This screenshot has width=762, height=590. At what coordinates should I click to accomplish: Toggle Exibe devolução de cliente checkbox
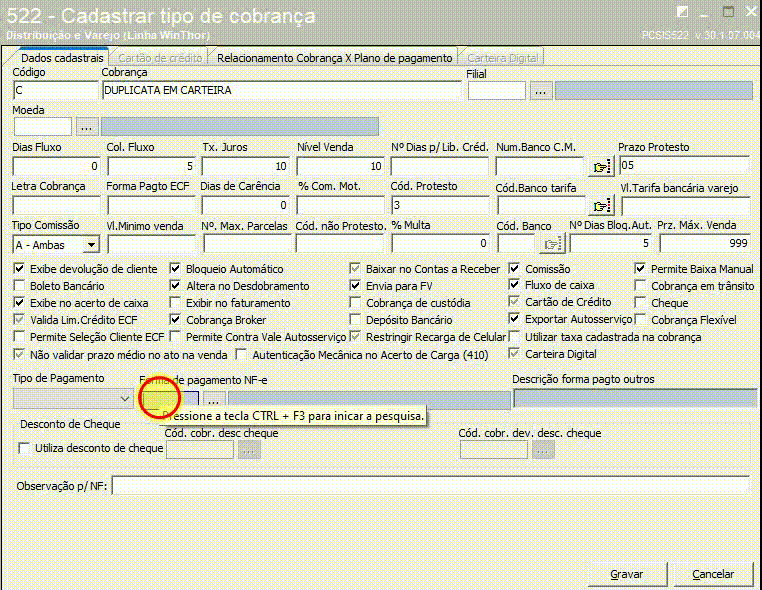pos(19,268)
